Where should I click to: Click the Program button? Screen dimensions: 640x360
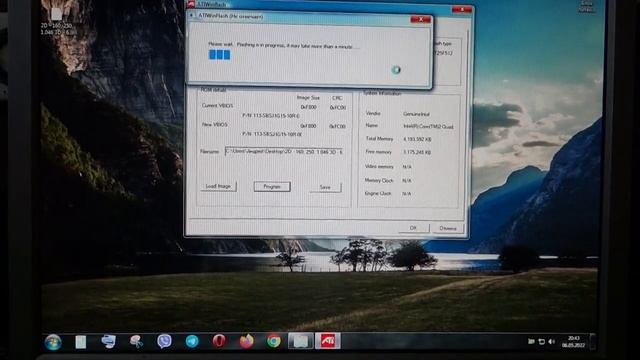272,187
